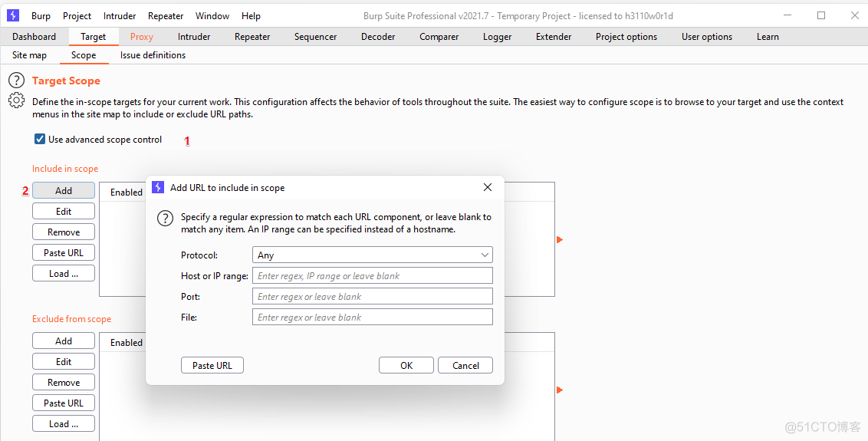Go to the Repeater tool tab

coord(252,37)
